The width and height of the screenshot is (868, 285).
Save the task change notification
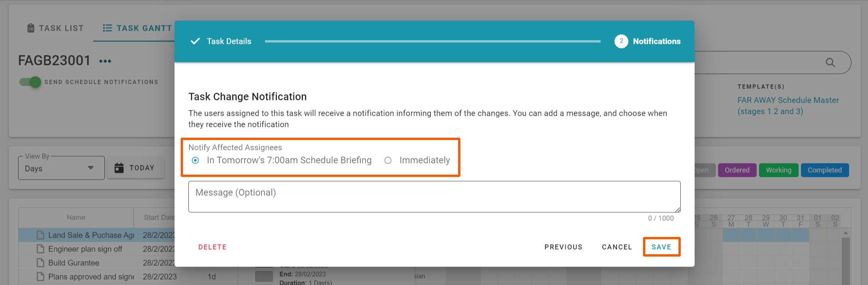tap(661, 247)
